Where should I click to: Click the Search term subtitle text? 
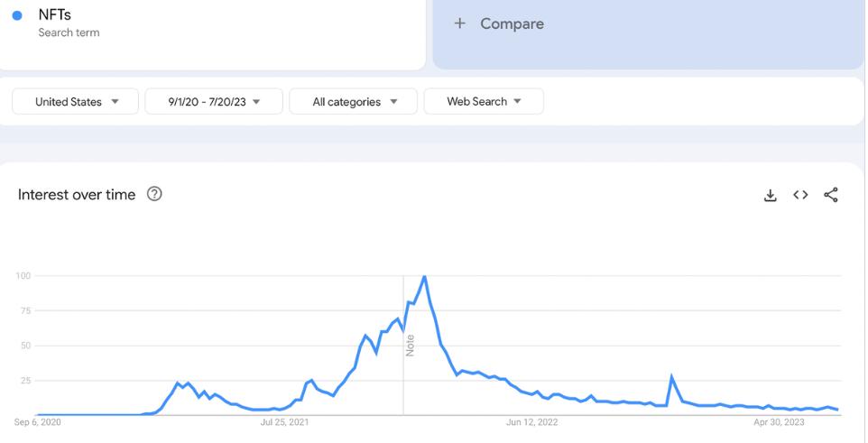(x=69, y=32)
